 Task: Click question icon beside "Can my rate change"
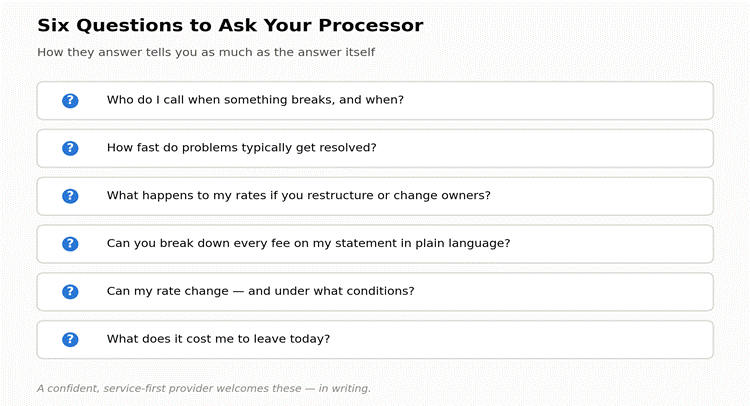pos(70,292)
